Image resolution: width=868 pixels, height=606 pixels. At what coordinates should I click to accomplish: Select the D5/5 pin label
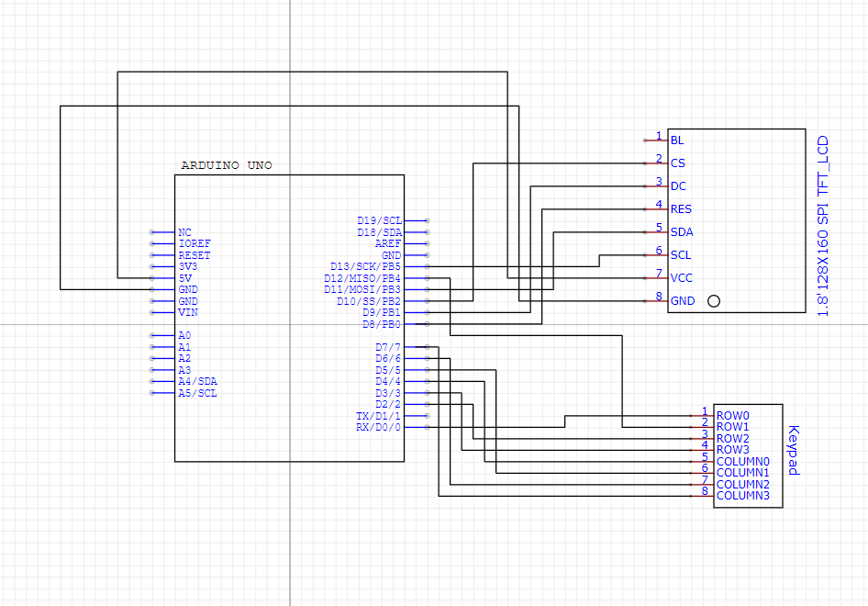click(388, 370)
